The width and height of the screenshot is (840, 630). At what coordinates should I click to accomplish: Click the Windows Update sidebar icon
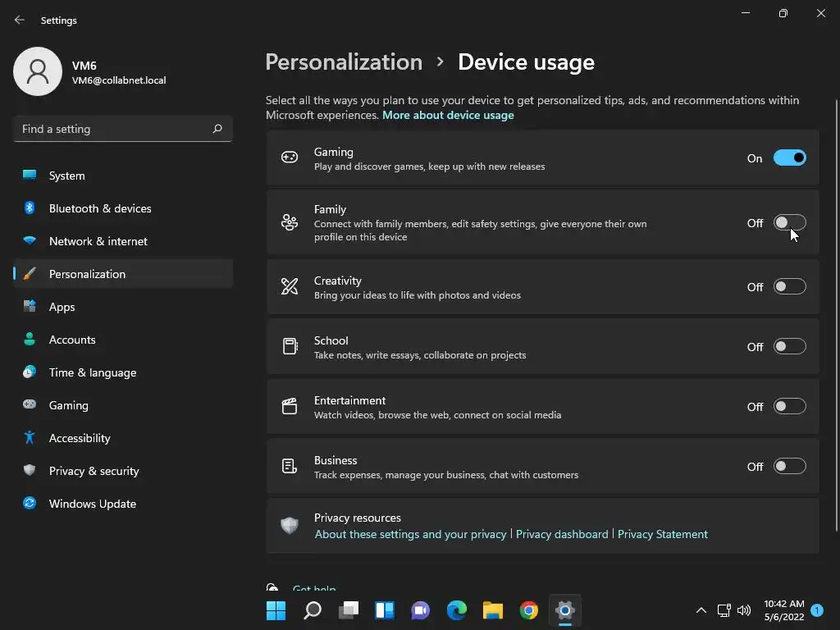pos(30,504)
